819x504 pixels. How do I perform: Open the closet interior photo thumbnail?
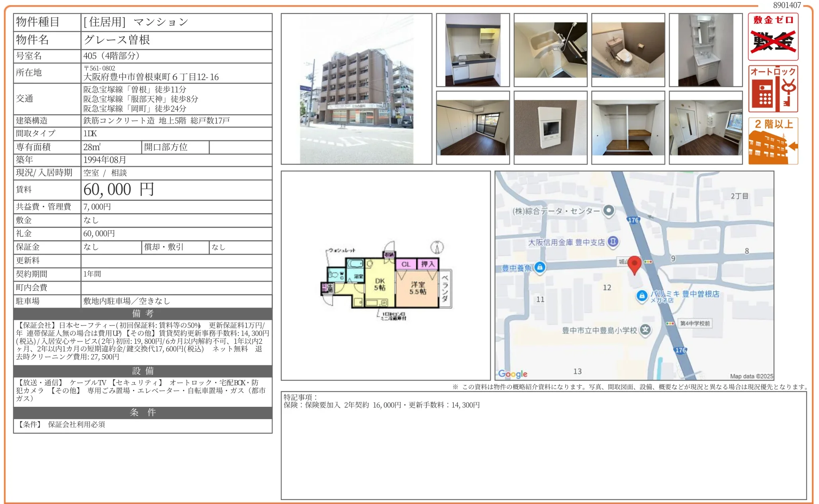[628, 127]
